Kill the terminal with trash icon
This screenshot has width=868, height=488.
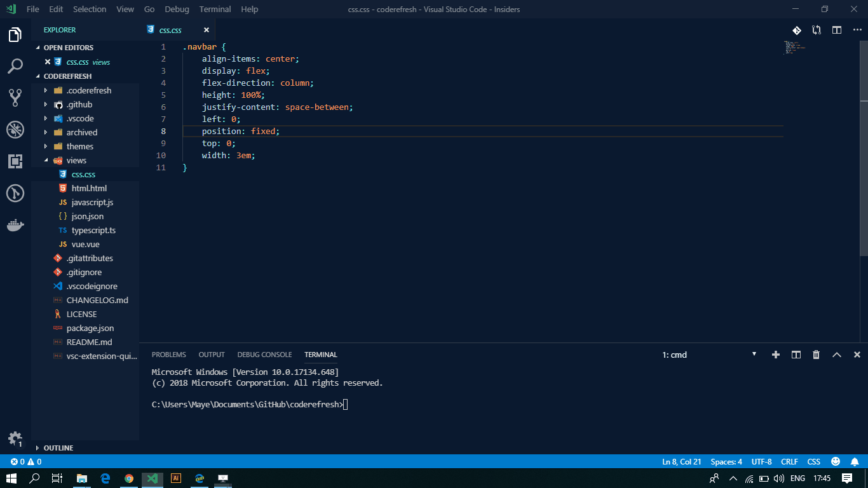coord(817,355)
